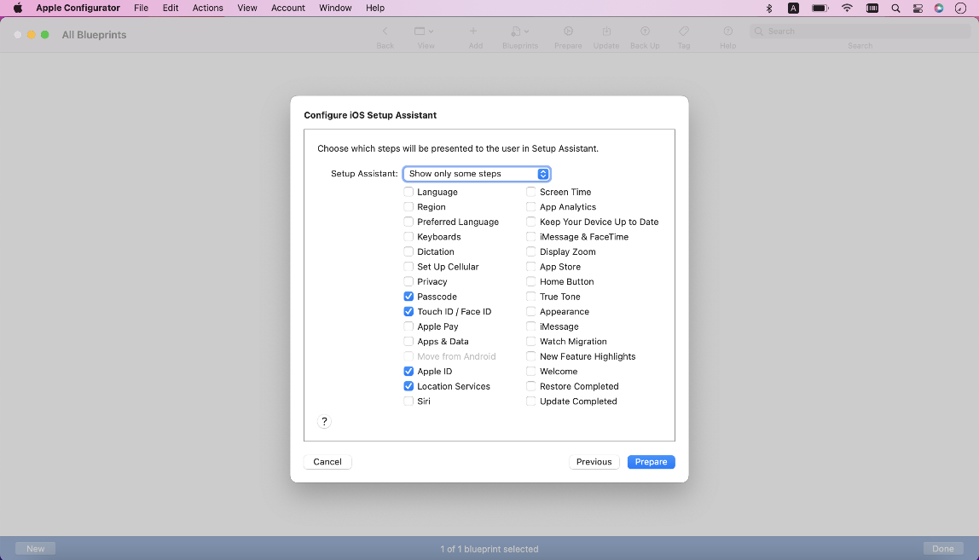This screenshot has height=560, width=979.
Task: Open the Account menu
Action: [288, 9]
